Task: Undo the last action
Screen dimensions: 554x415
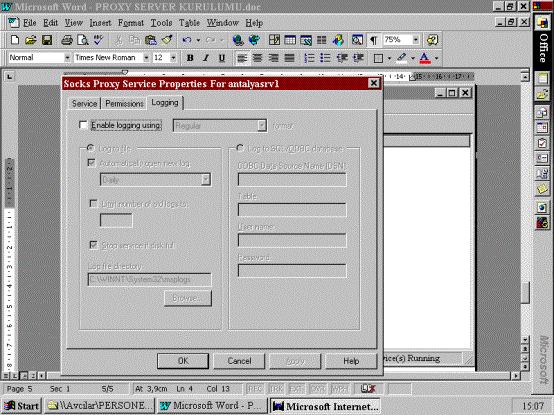Action: click(x=187, y=40)
